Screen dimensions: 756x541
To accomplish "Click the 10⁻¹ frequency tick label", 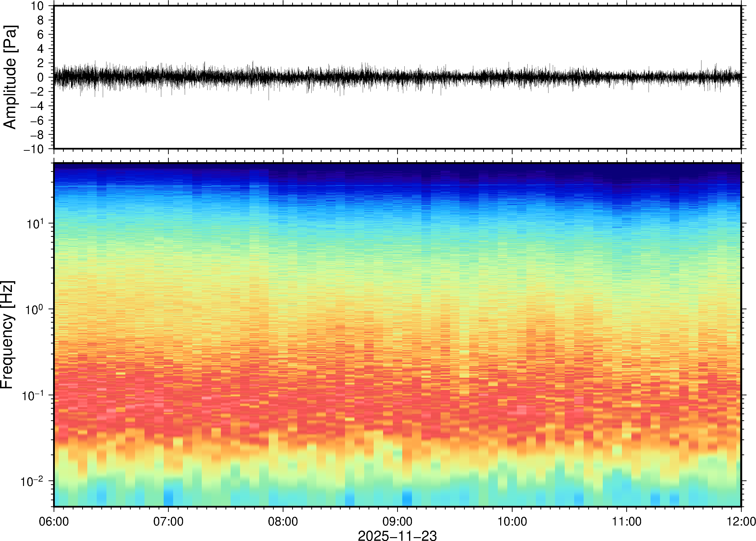I will pos(33,395).
